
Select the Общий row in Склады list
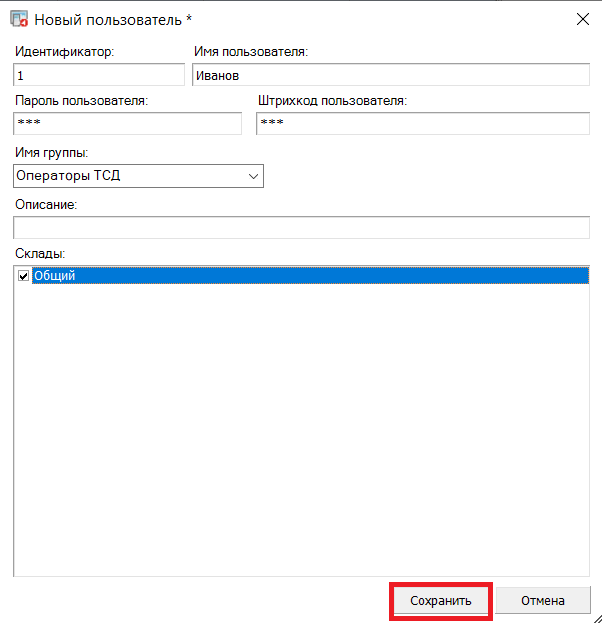point(310,275)
